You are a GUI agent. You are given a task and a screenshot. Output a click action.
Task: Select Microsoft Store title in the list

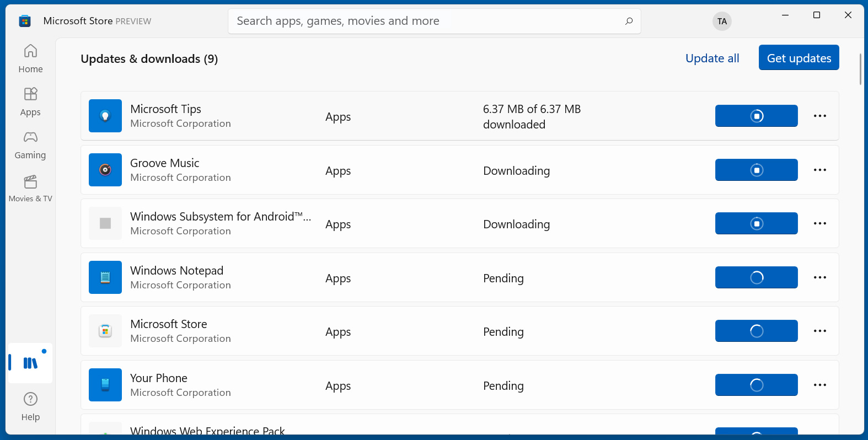169,324
